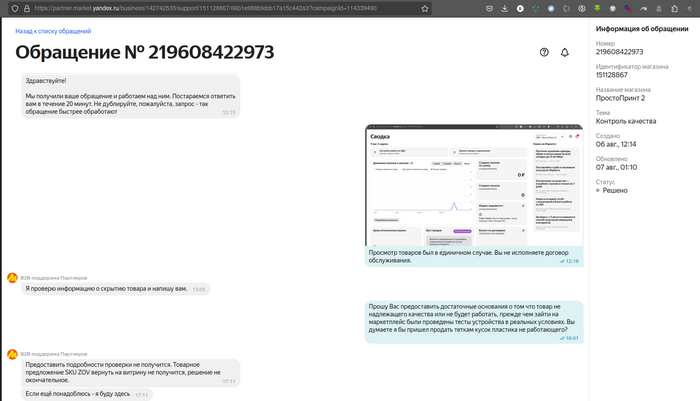Click store identifier 151128867
Screen dimensions: 700x401
point(615,73)
